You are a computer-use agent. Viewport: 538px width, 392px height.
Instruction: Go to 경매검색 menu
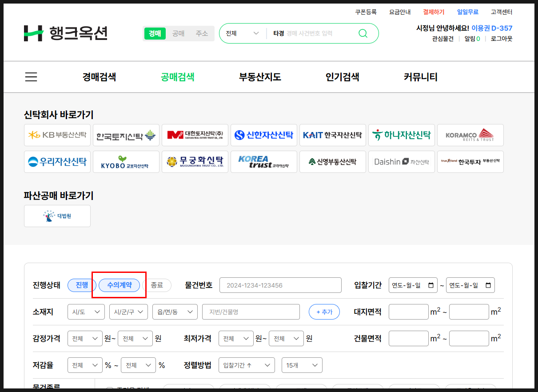[99, 77]
